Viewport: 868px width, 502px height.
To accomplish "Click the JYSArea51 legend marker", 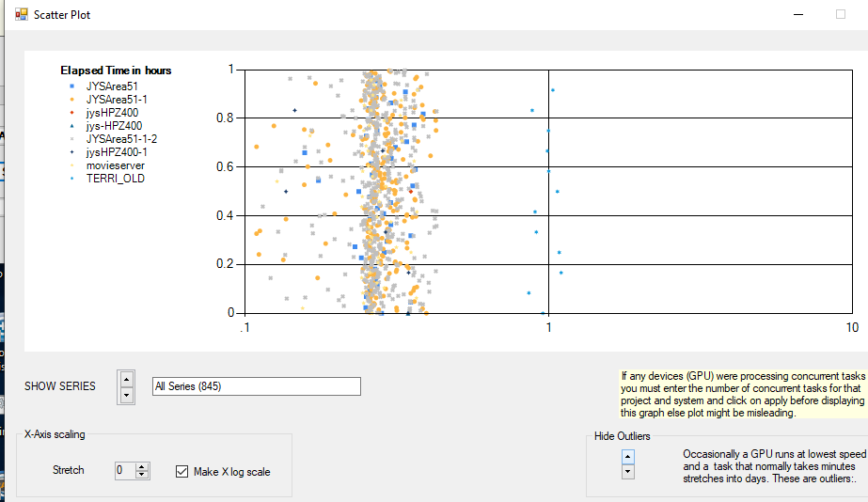I will pyautogui.click(x=72, y=86).
